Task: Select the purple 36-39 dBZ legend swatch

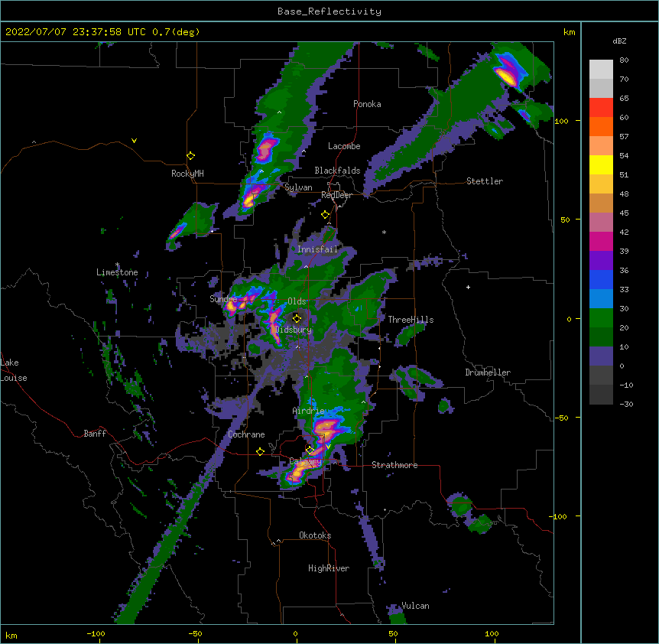Action: (601, 261)
